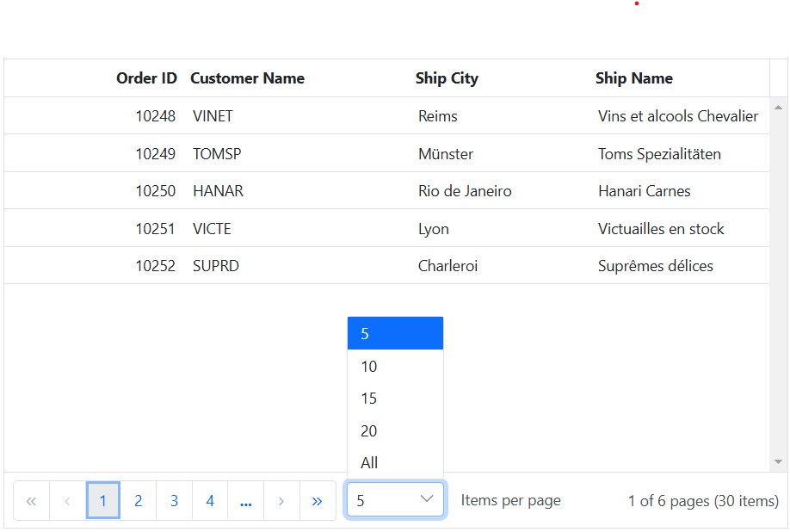Select Order ID cell 10248
This screenshot has height=532, width=790.
click(155, 116)
